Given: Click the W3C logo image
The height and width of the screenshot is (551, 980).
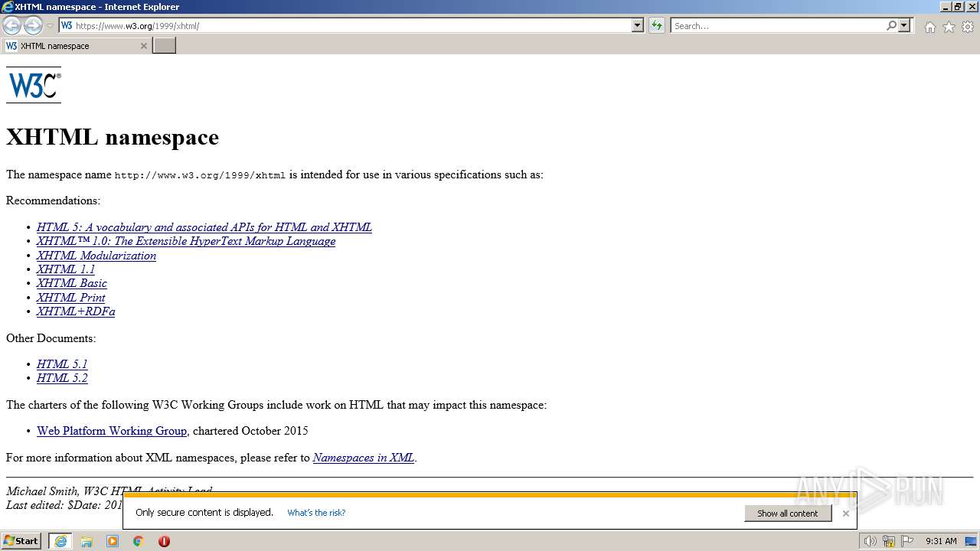Looking at the screenshot, I should click(34, 85).
